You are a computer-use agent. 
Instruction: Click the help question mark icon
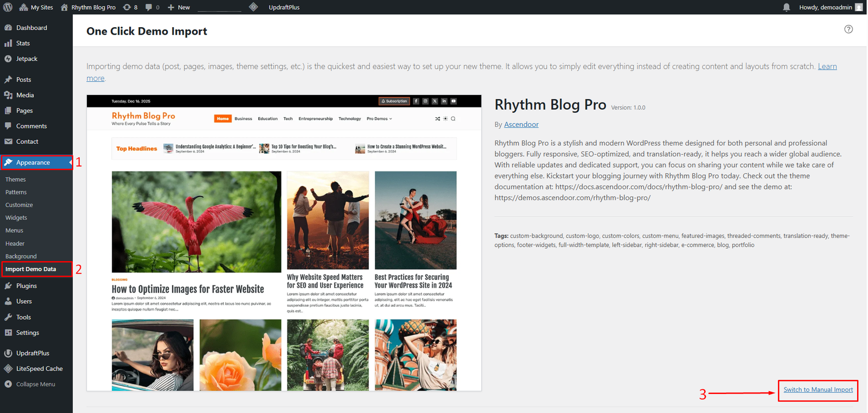[848, 29]
